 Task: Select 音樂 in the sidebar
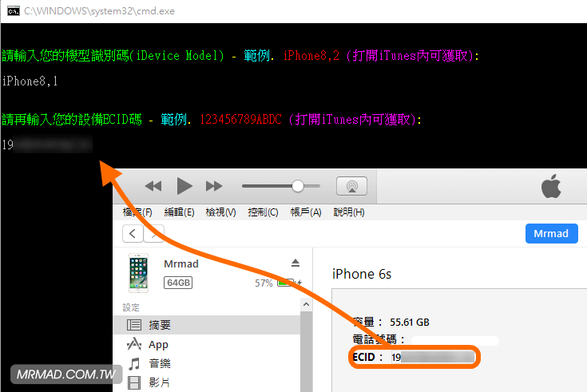tap(160, 363)
